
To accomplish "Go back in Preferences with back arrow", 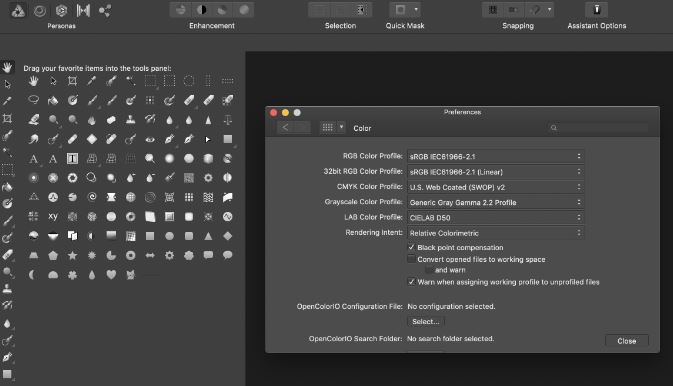I will pyautogui.click(x=285, y=128).
